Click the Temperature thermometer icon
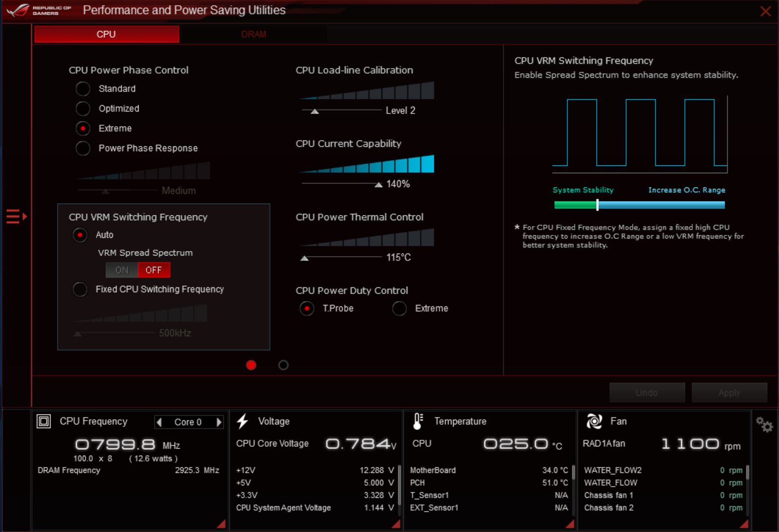The width and height of the screenshot is (779, 532). (x=418, y=421)
